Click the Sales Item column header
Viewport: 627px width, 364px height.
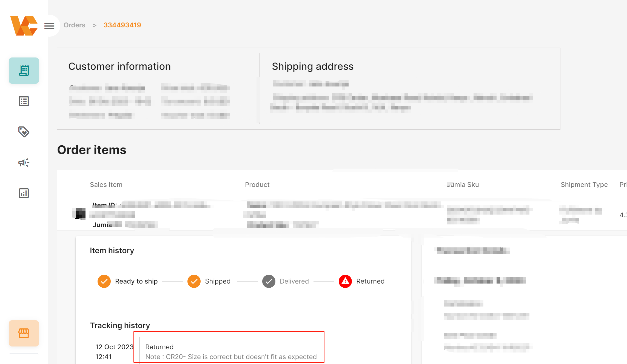coord(106,185)
